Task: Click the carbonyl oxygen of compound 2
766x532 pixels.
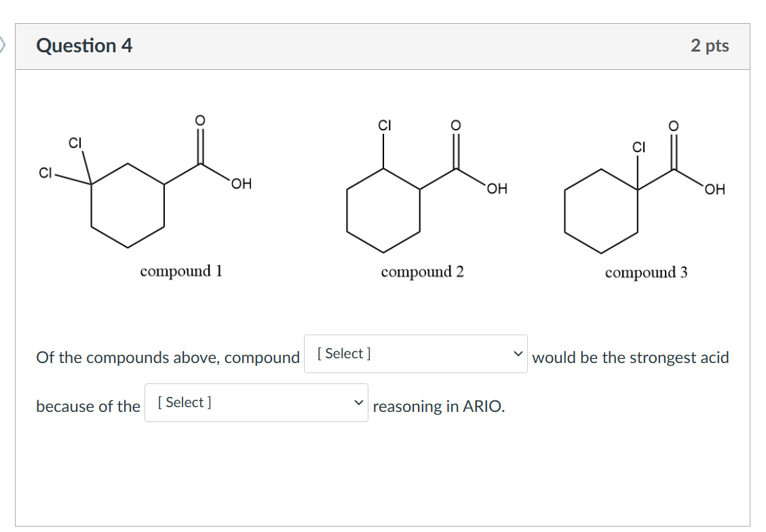Action: [456, 126]
